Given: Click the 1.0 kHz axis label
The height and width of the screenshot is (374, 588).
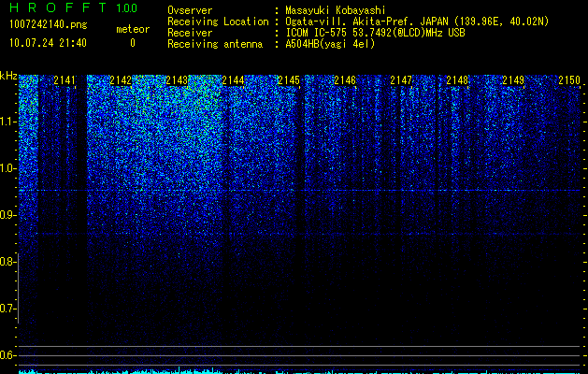Looking at the screenshot, I should coord(7,168).
